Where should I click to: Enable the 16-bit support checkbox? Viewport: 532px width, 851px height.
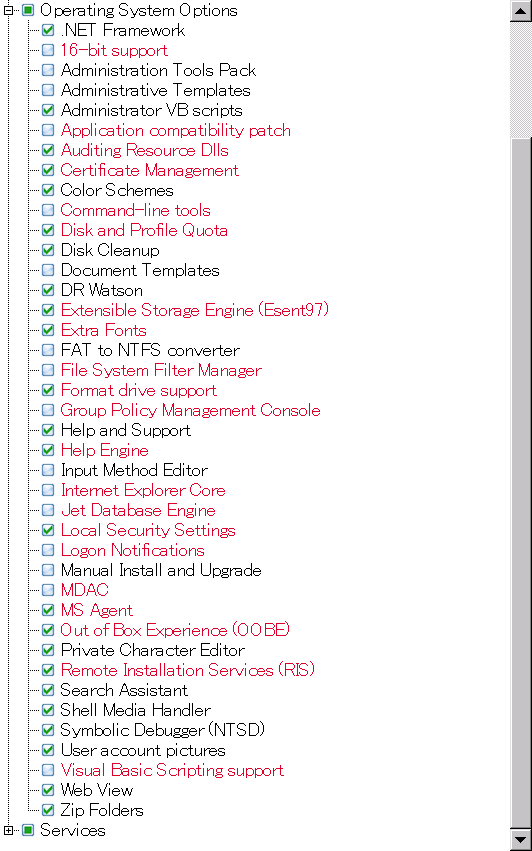tap(48, 50)
